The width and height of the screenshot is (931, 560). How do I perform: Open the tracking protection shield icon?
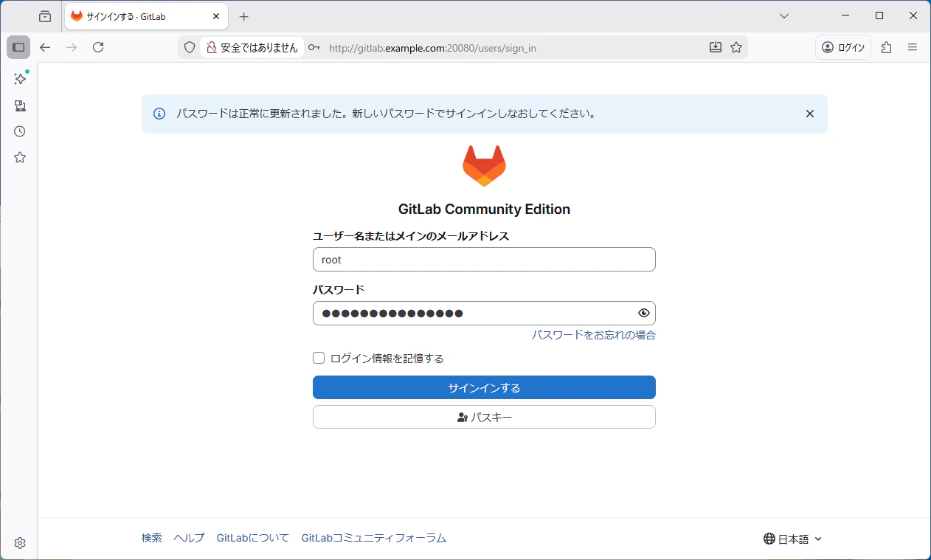point(190,47)
